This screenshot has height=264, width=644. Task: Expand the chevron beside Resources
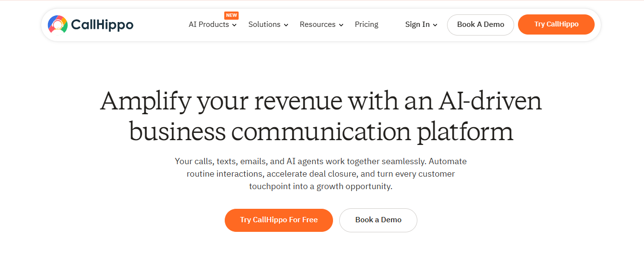[x=341, y=25]
